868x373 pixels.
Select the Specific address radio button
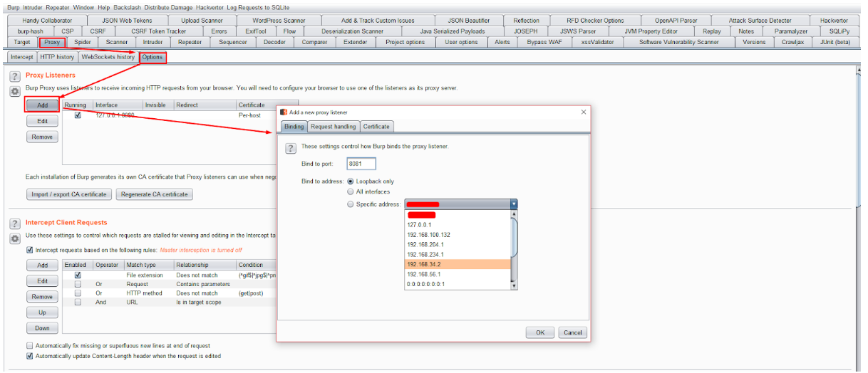350,204
